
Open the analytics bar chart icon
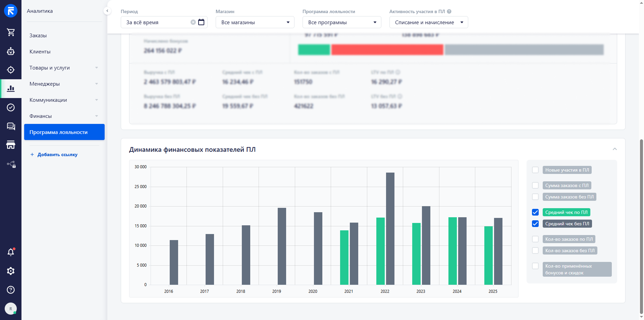[x=11, y=88]
